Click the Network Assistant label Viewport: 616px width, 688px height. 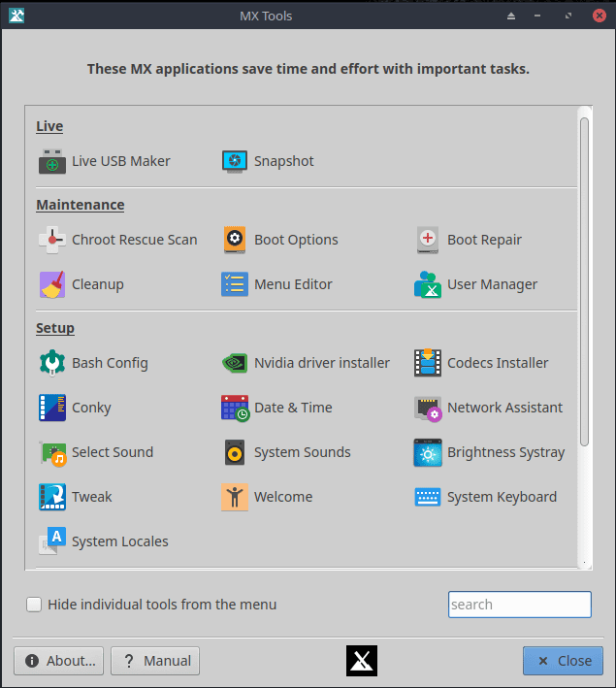pos(505,408)
